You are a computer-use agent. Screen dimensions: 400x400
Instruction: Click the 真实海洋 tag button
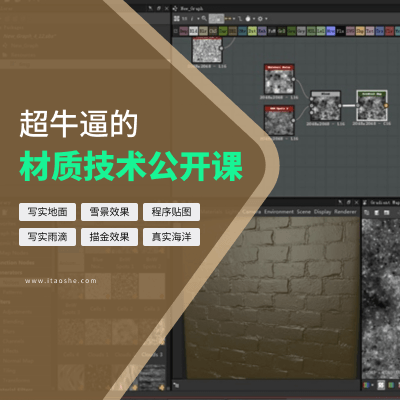pos(171,237)
